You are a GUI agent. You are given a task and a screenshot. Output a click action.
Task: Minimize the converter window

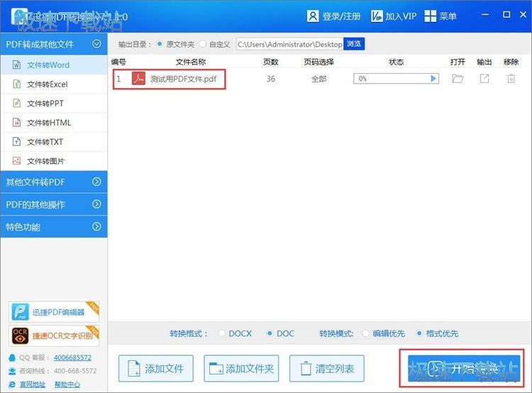pos(485,15)
